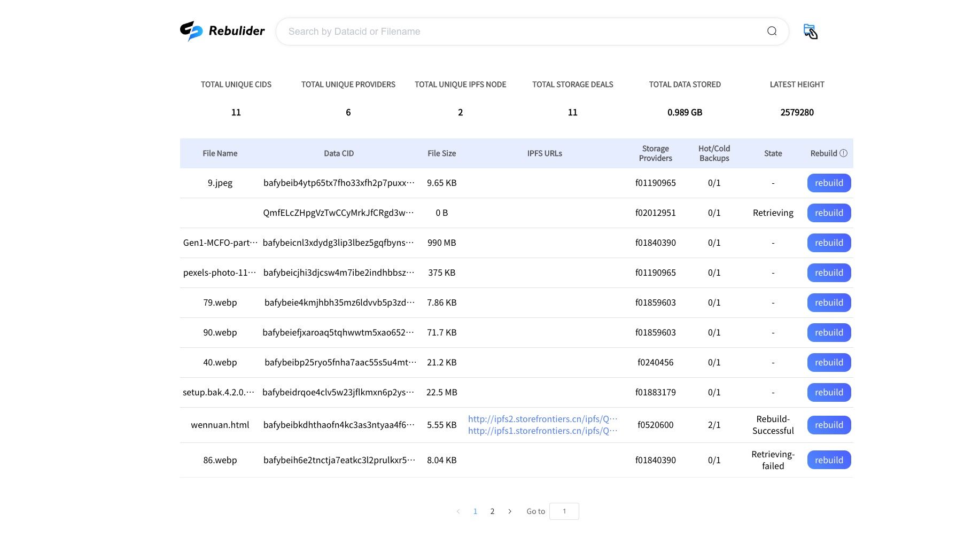Open the ipfs2.storefrontiers.cn link

point(542,419)
